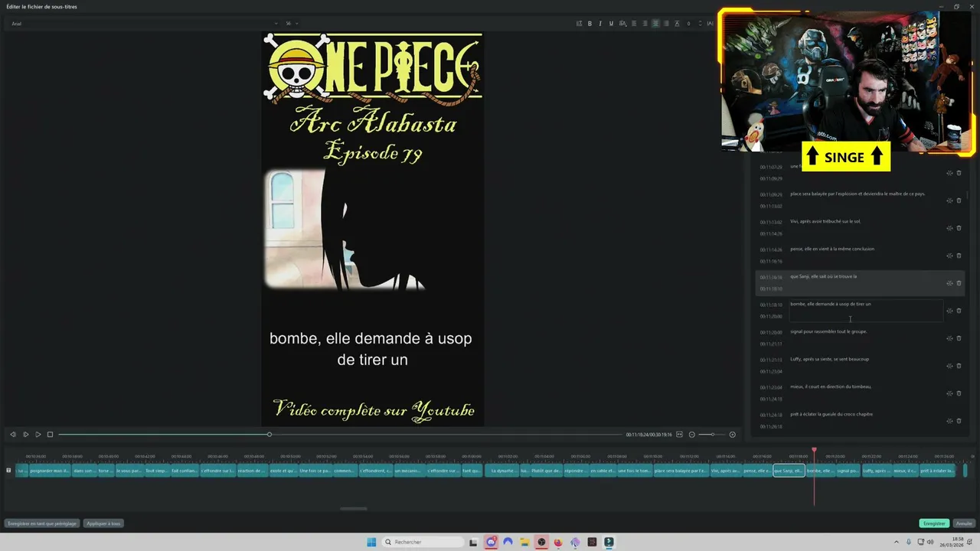Image resolution: width=980 pixels, height=551 pixels.
Task: Click the green 'Enregistrer' button
Action: coord(934,523)
